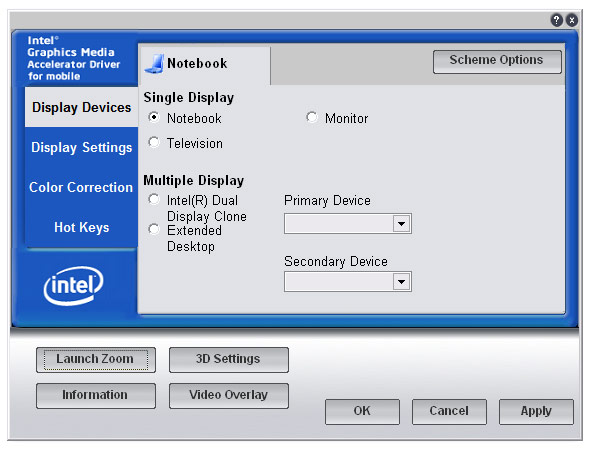Open 3D Settings

pyautogui.click(x=229, y=360)
